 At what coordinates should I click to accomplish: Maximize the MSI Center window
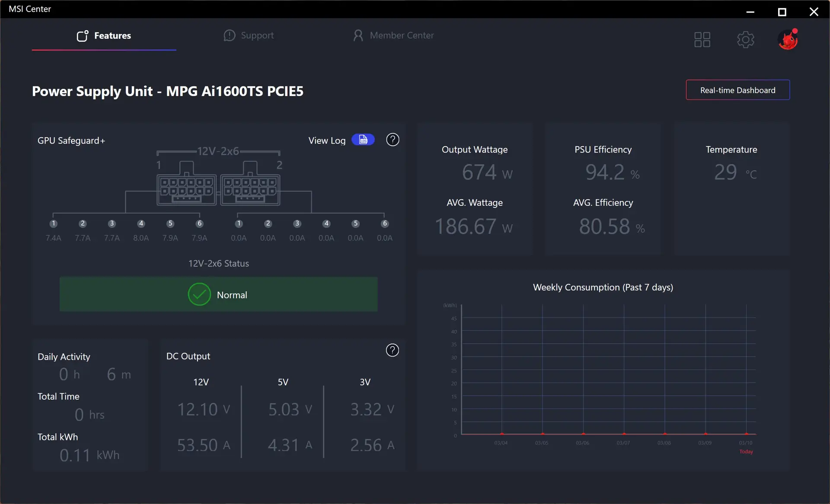(x=782, y=12)
